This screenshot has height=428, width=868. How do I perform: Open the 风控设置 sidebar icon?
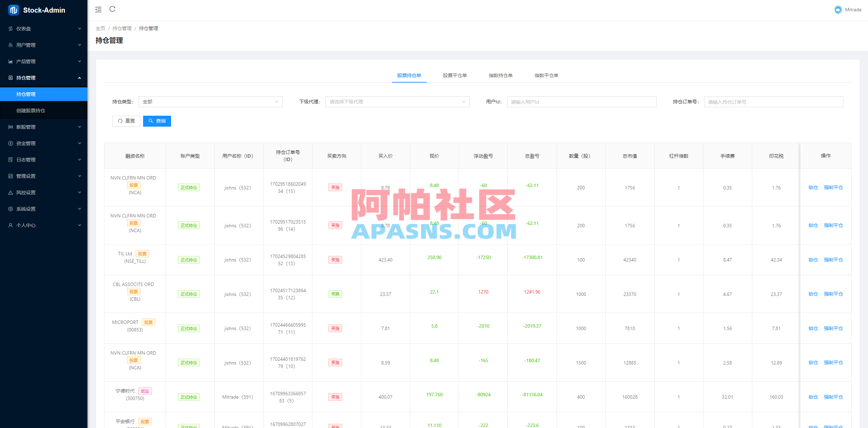click(10, 192)
